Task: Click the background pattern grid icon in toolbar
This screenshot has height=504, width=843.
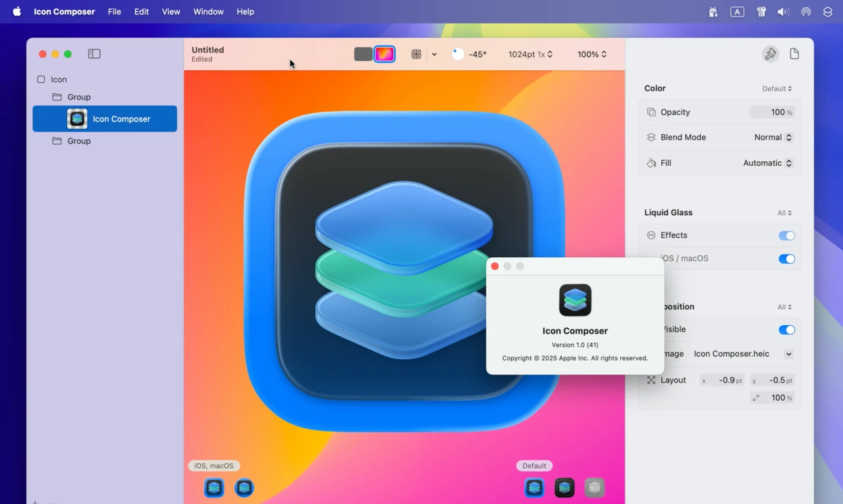Action: click(x=416, y=54)
